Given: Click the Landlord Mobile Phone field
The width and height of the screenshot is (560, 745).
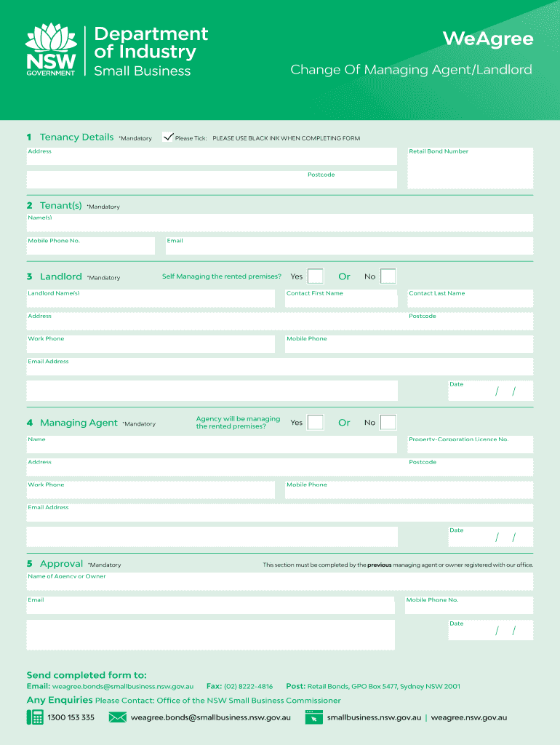Looking at the screenshot, I should pos(409,344).
